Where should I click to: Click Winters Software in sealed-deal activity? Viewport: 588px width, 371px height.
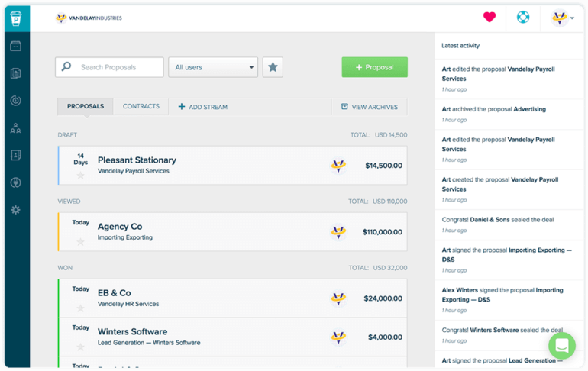click(494, 330)
